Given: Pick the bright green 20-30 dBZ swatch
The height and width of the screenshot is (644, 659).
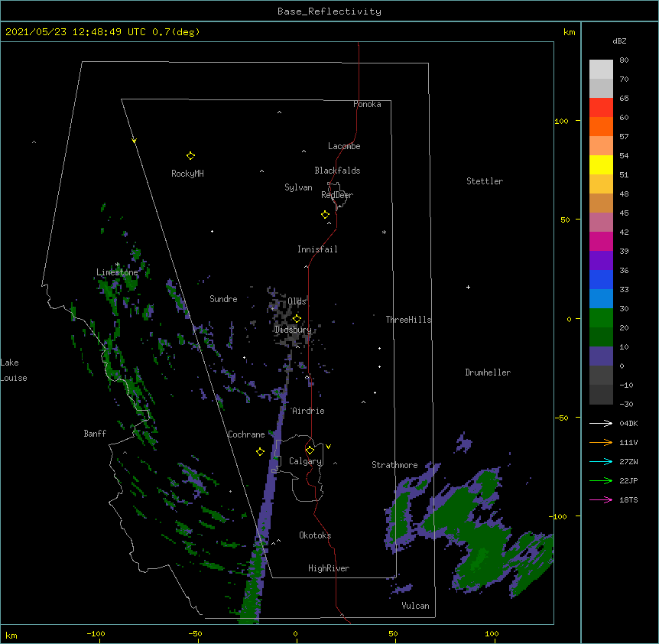Looking at the screenshot, I should 601,318.
